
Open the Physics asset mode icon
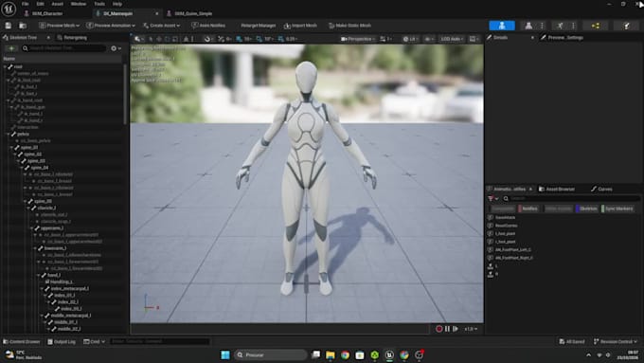coord(626,26)
